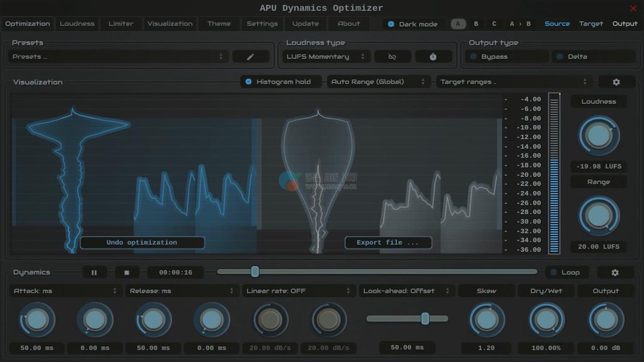Copy state A to B
Image resolution: width=644 pixels, height=362 pixels.
[x=520, y=24]
